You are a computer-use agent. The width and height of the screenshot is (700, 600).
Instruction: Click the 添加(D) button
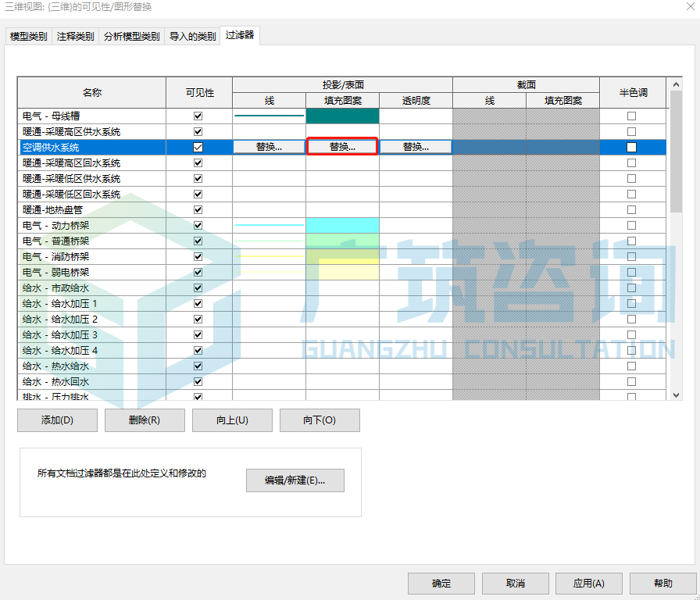pos(57,420)
